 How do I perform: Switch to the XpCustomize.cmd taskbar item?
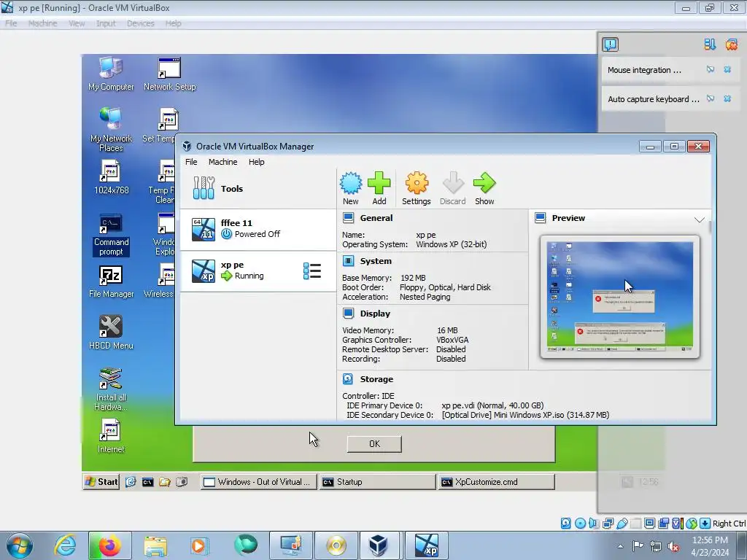click(x=496, y=482)
